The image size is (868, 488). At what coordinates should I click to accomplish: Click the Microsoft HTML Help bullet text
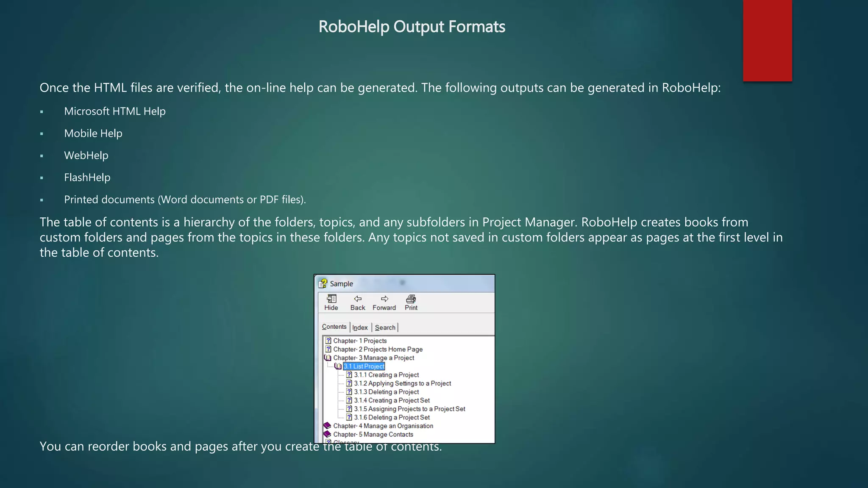[115, 111]
